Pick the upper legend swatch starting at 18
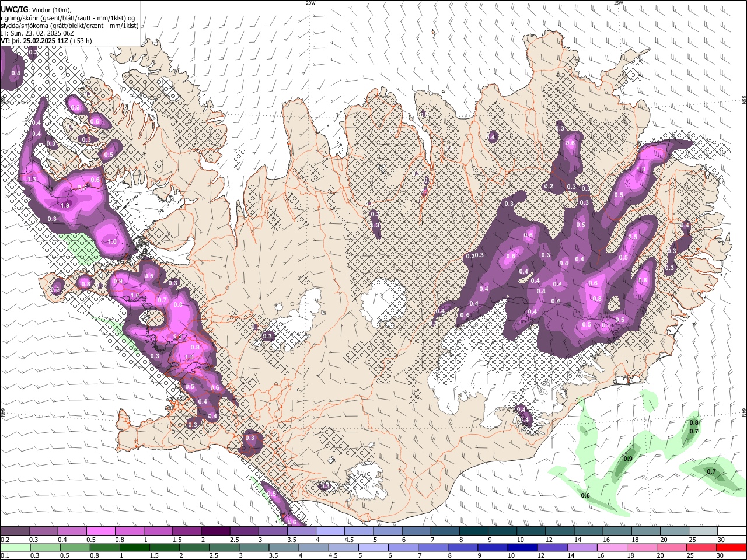 coord(646,531)
